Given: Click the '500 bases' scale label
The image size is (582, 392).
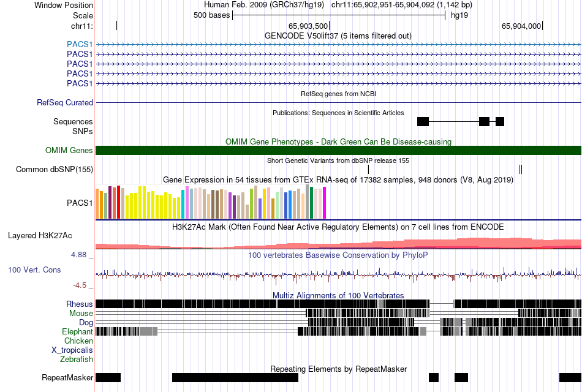Looking at the screenshot, I should (x=211, y=15).
